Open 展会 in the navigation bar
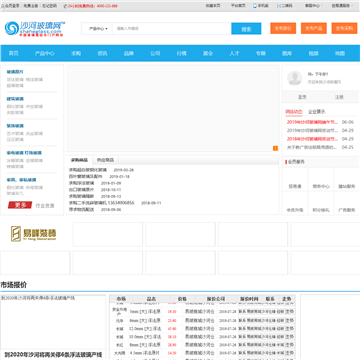Screen dimensions: 360x360 pyautogui.click(x=208, y=53)
